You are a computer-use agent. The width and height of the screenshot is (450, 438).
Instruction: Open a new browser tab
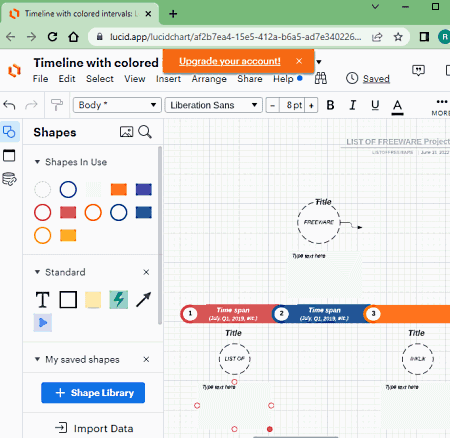pyautogui.click(x=173, y=14)
